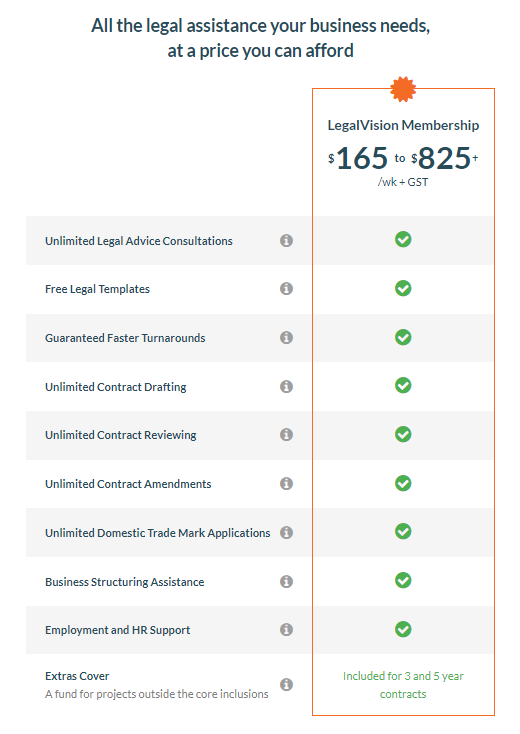Viewport: 520px width, 734px height.
Task: Click green checkmark for Employment and HR Support
Action: tap(403, 630)
